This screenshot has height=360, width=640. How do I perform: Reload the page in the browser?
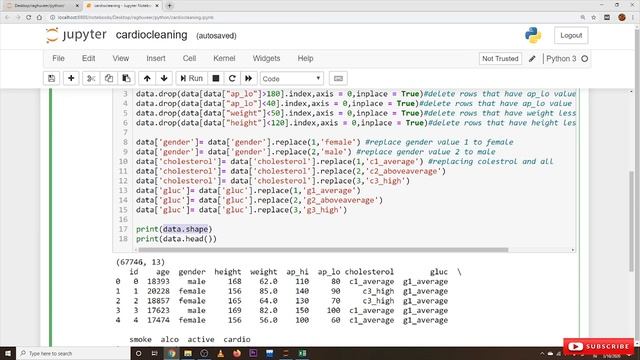coord(29,18)
